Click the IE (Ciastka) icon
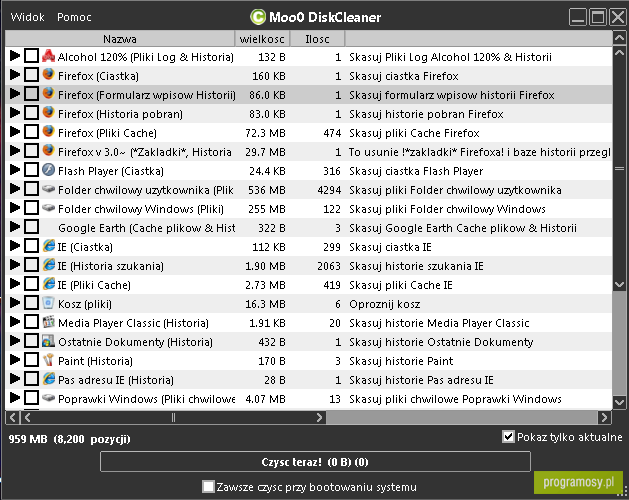Image resolution: width=629 pixels, height=500 pixels. pyautogui.click(x=49, y=246)
